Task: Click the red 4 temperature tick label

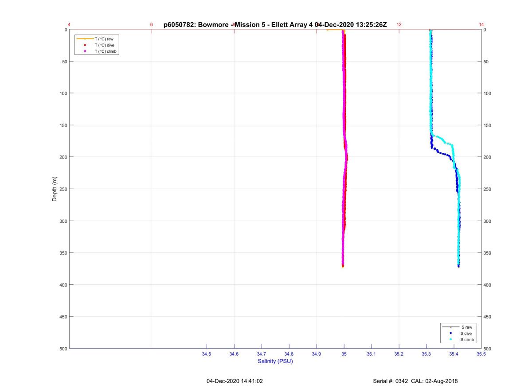Action: coord(69,25)
